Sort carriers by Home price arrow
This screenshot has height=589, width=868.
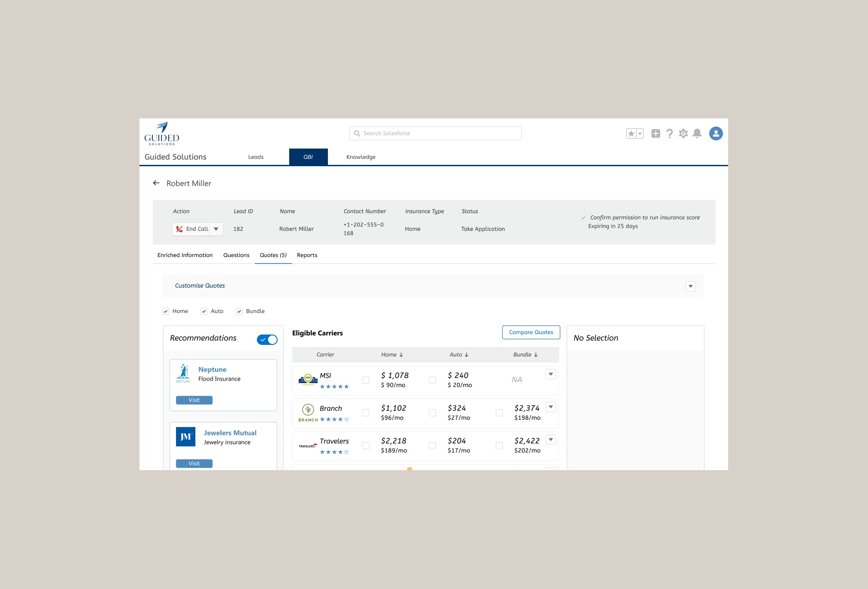click(401, 355)
